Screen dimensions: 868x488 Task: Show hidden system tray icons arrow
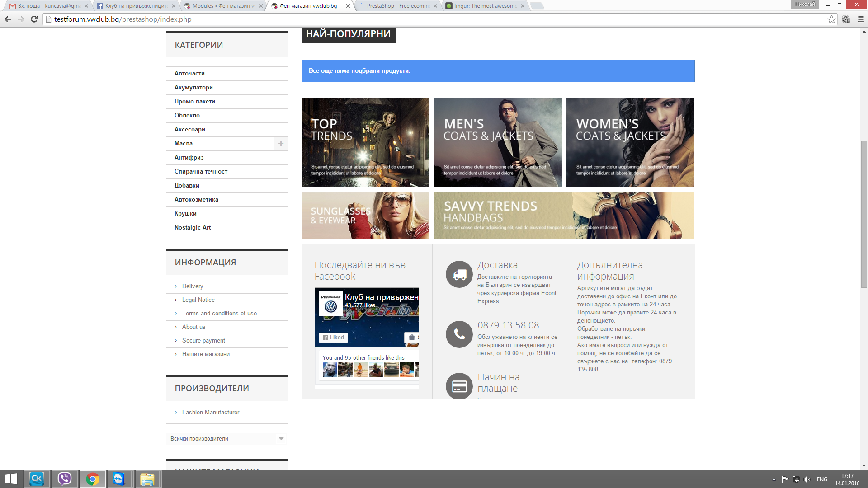774,479
